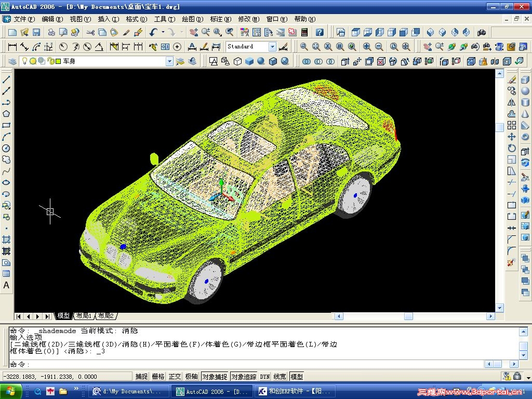The height and width of the screenshot is (399, 532).
Task: Select the Hatch tool
Action: click(x=6, y=240)
